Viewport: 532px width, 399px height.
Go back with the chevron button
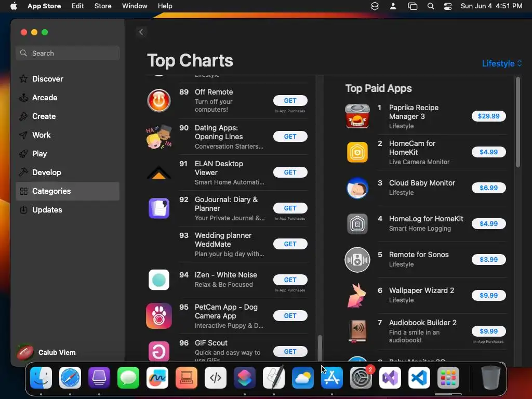tap(141, 32)
